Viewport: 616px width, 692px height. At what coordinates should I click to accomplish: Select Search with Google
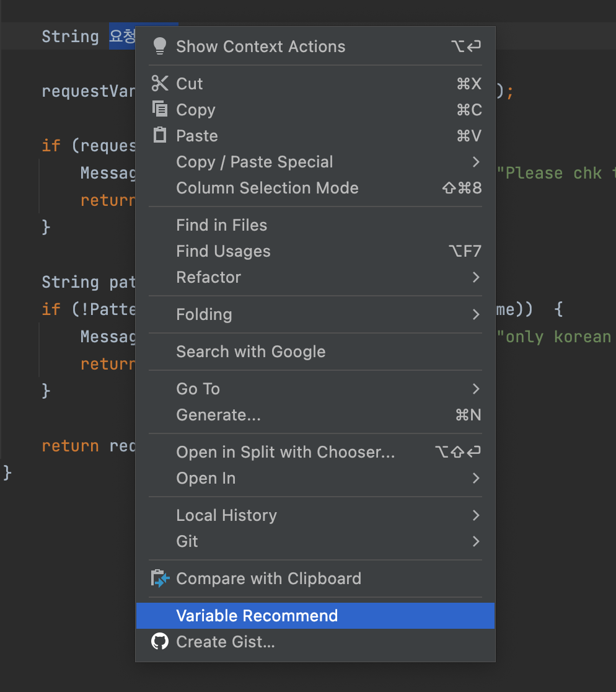(251, 352)
